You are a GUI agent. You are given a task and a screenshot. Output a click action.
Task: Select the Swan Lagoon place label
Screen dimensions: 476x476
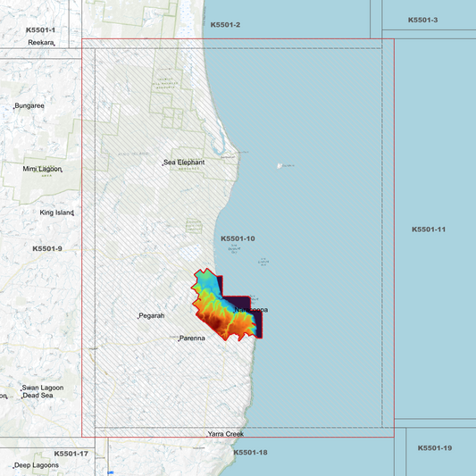(x=43, y=388)
